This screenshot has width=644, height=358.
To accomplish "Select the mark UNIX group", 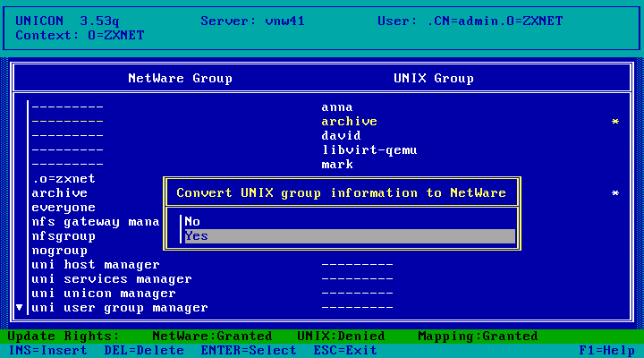I will click(x=337, y=165).
